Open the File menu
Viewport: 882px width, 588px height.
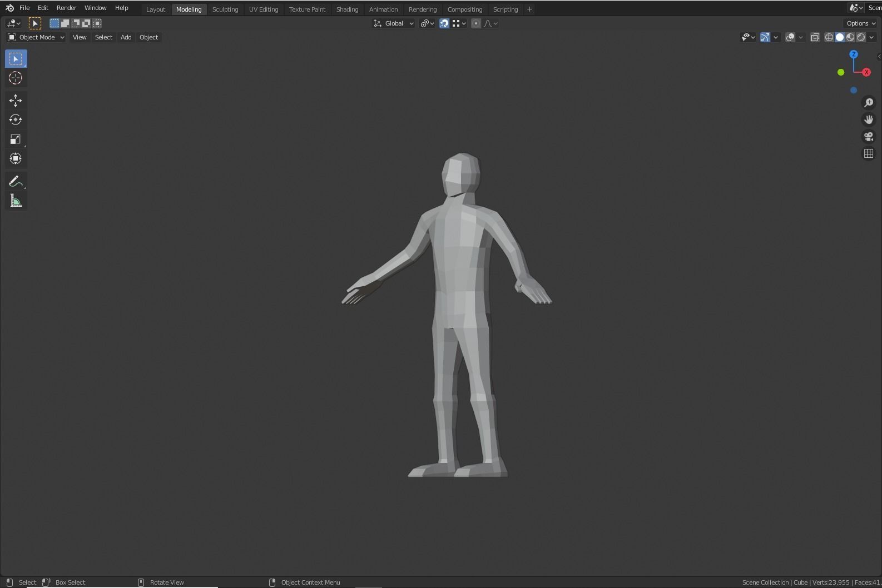24,8
